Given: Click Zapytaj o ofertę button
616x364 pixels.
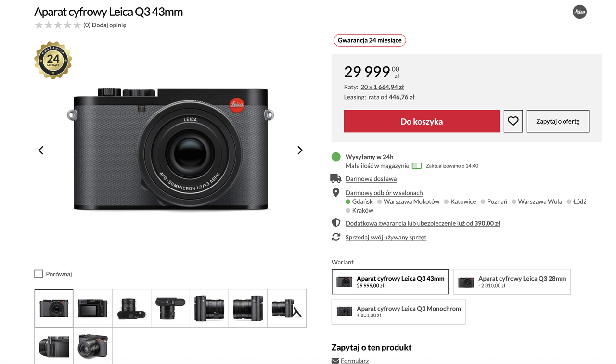Looking at the screenshot, I should [x=558, y=121].
